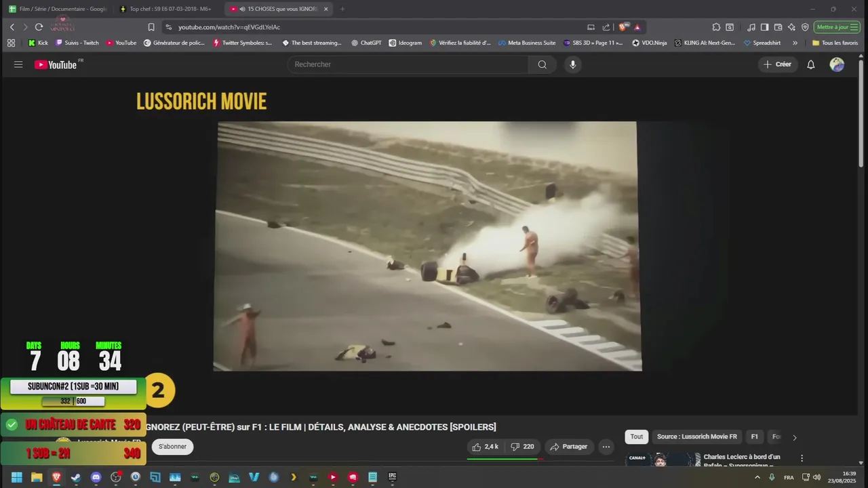The height and width of the screenshot is (488, 868).
Task: Mute the audio icon on YouTube tab
Action: (x=242, y=9)
